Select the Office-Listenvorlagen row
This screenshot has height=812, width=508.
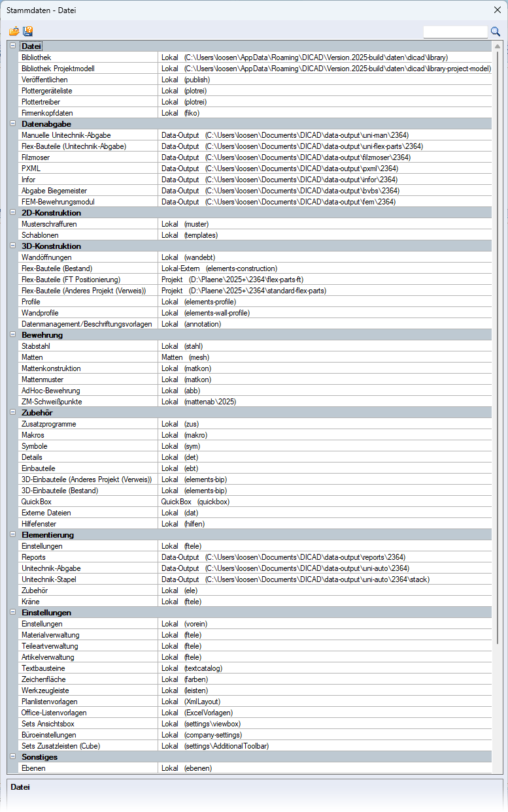255,713
